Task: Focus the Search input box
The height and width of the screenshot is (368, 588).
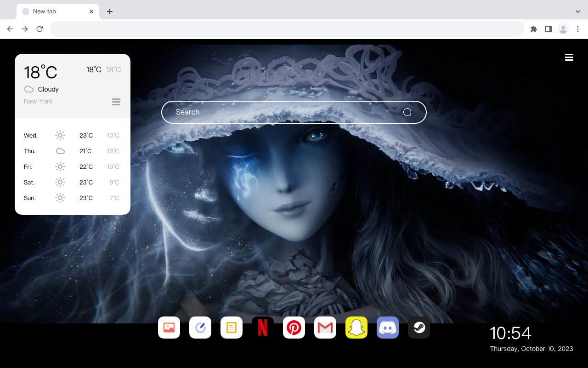Action: pyautogui.click(x=294, y=112)
